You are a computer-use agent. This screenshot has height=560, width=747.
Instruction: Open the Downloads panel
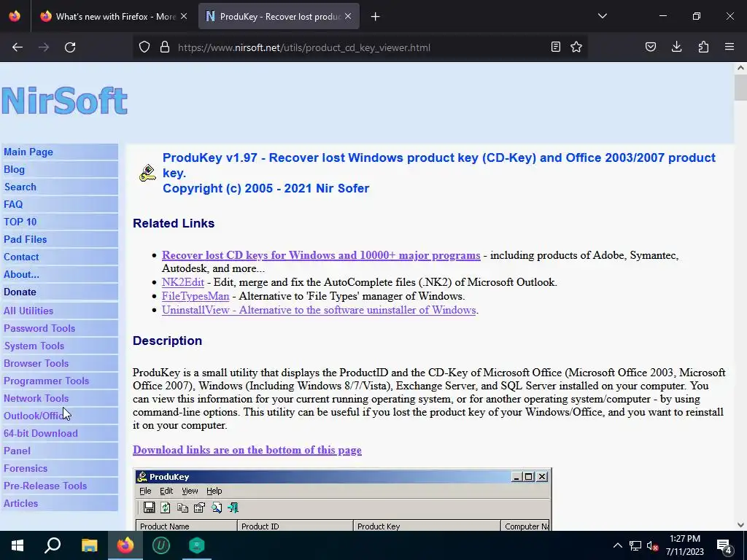pos(676,47)
